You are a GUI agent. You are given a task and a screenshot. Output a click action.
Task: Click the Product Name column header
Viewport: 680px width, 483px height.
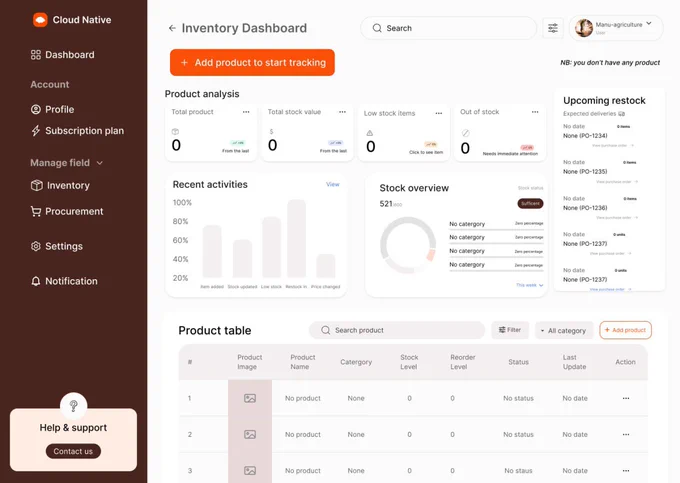pos(303,362)
